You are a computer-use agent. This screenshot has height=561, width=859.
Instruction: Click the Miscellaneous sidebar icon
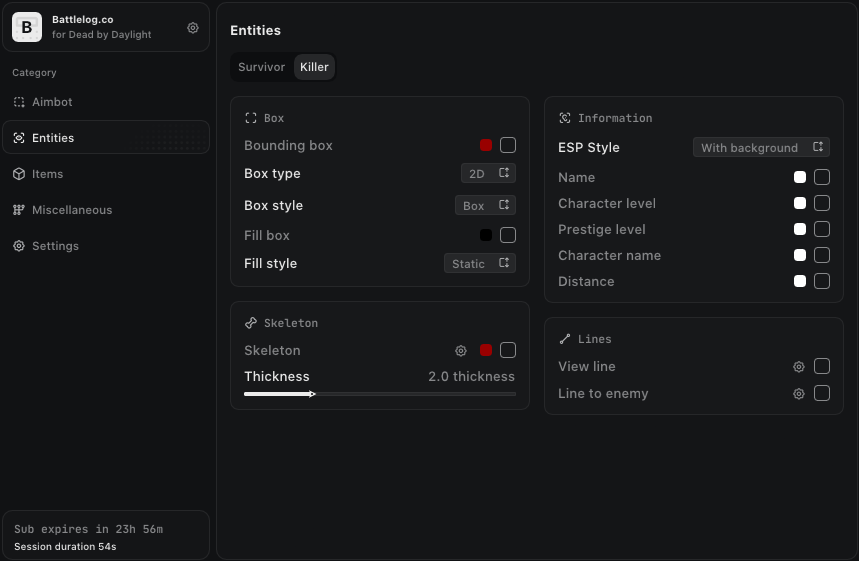pyautogui.click(x=19, y=210)
